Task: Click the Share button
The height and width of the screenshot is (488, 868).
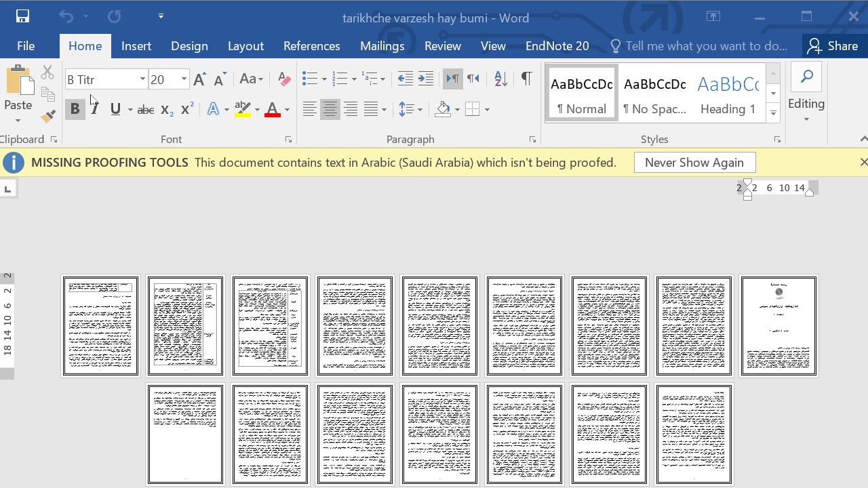Action: 833,46
